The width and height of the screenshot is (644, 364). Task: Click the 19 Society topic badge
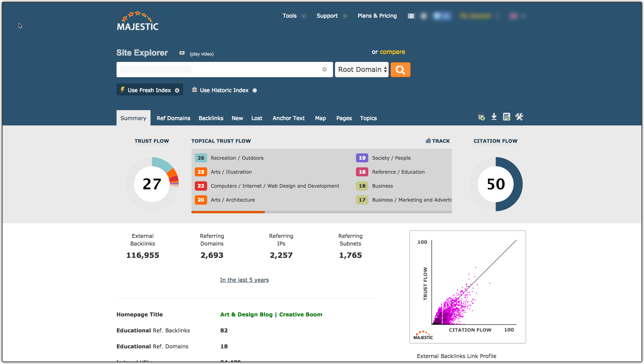coord(362,158)
